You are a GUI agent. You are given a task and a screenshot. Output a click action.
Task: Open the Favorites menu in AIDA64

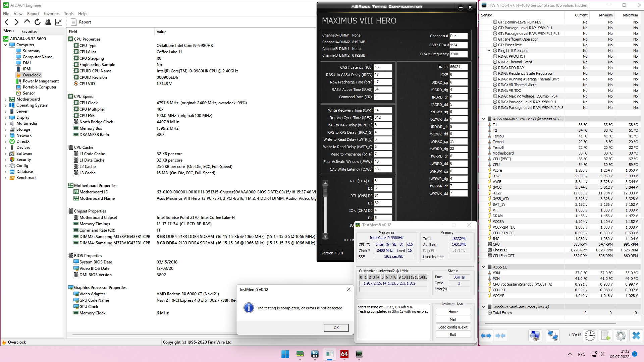tap(51, 14)
